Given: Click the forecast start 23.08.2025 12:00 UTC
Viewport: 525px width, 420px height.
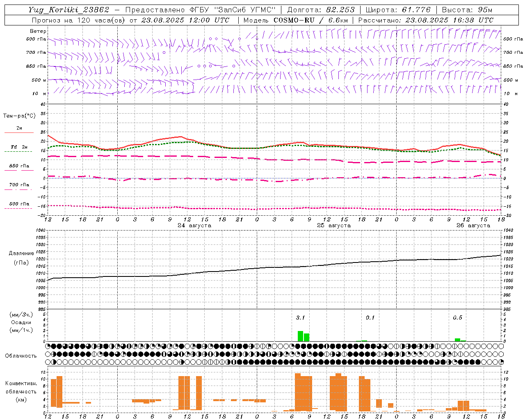Looking at the screenshot, I should (185, 20).
